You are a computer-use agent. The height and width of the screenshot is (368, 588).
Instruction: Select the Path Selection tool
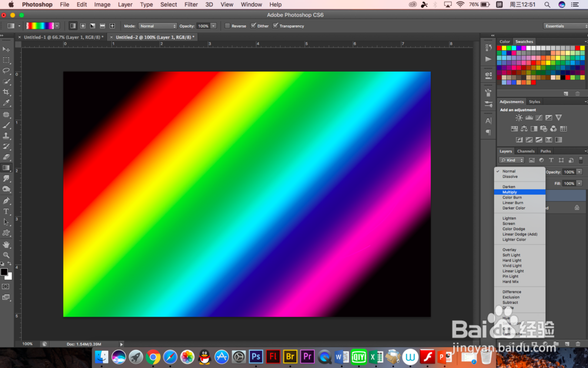pos(6,222)
